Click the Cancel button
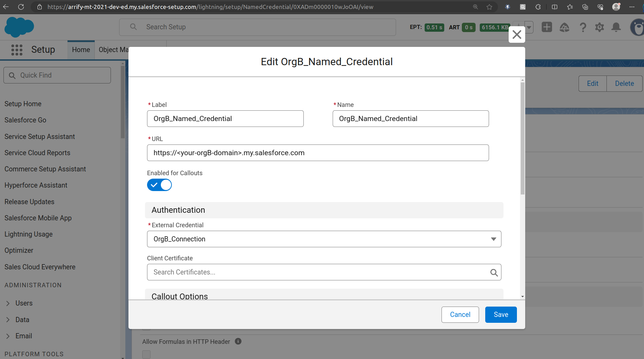644x359 pixels. (x=460, y=315)
